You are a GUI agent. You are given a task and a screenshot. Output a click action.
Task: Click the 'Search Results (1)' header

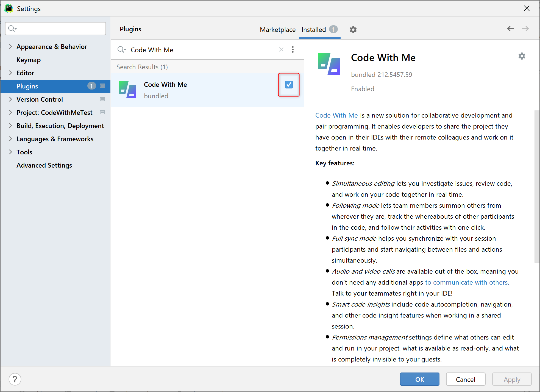(x=142, y=67)
